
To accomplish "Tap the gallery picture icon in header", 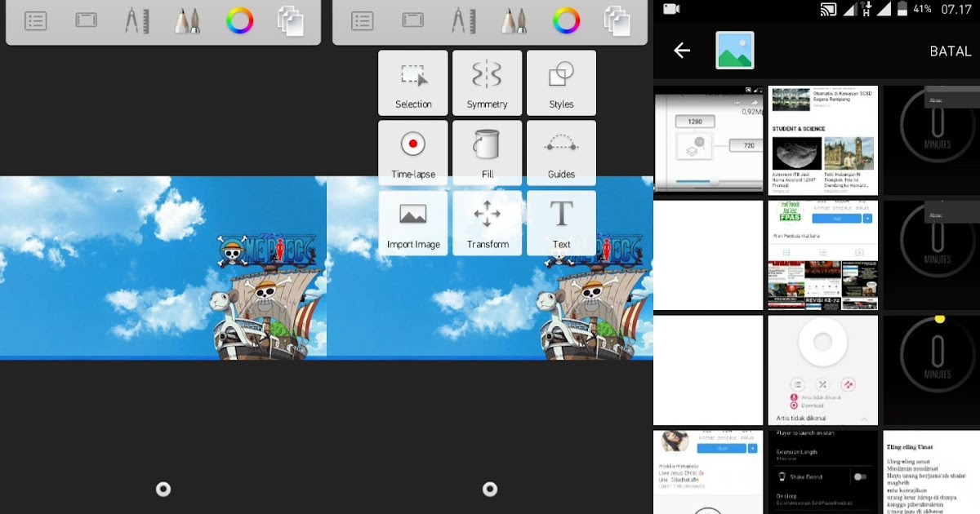I will [x=735, y=51].
